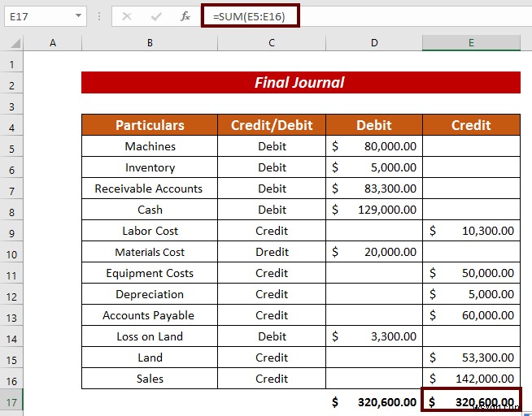Select the Labor Cost cell
Screen dimensions: 532x416
point(150,231)
